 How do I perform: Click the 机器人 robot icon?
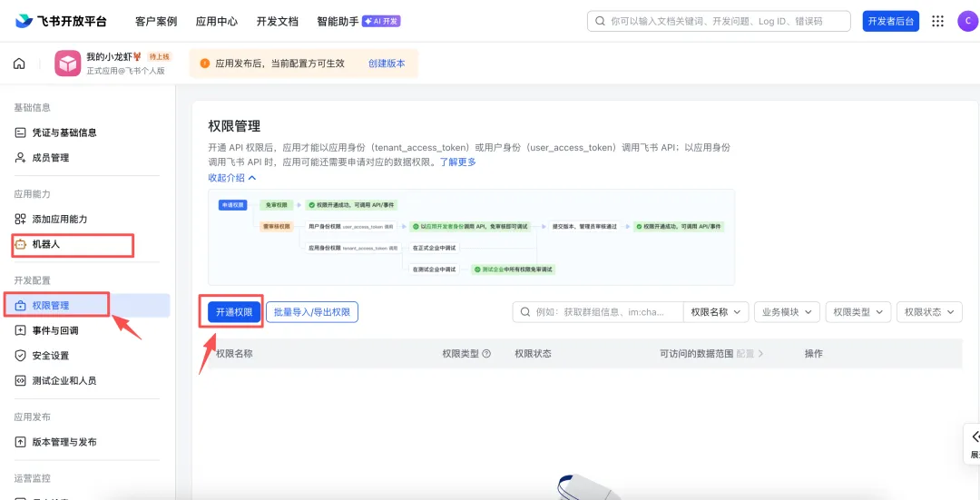click(20, 244)
